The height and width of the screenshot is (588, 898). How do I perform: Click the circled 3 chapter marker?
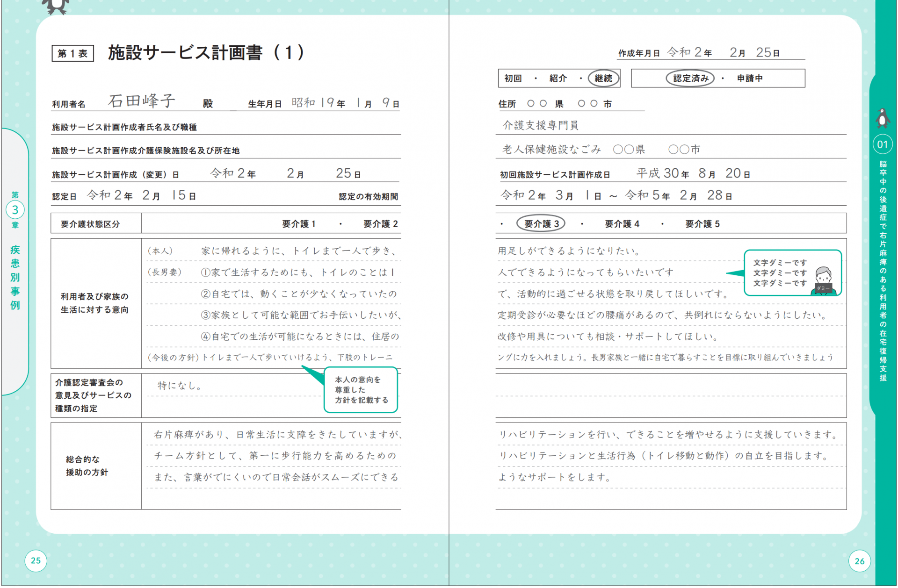15,210
